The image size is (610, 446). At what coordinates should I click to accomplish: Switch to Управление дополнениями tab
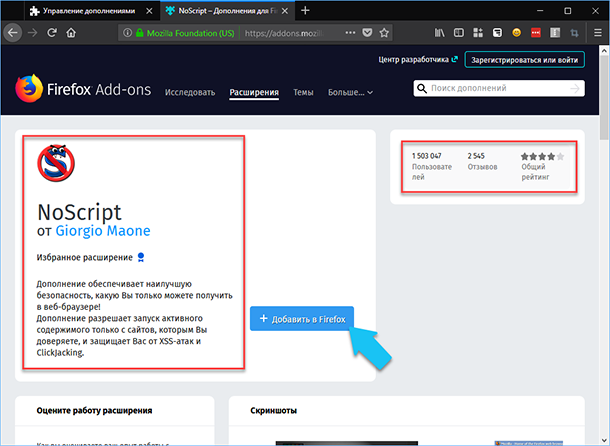pyautogui.click(x=89, y=11)
